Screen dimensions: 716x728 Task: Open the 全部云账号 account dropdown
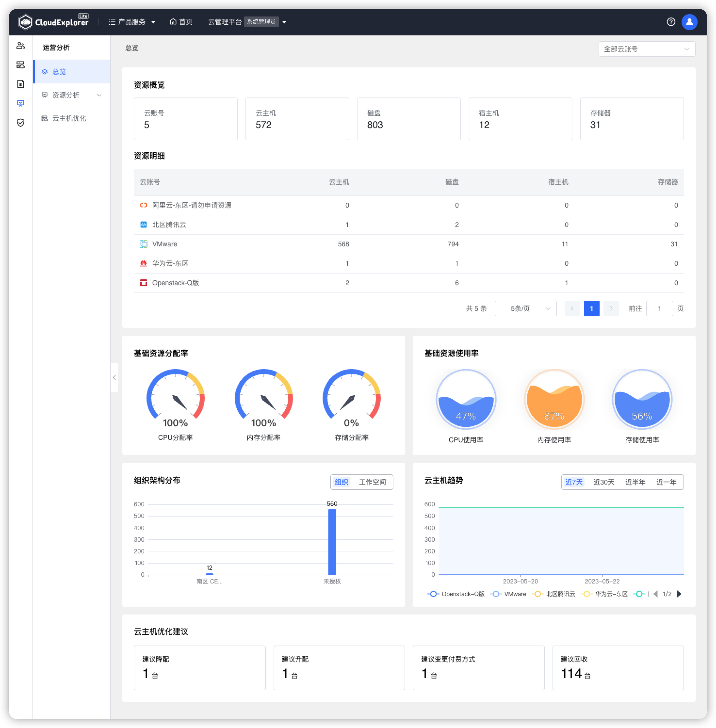(646, 49)
